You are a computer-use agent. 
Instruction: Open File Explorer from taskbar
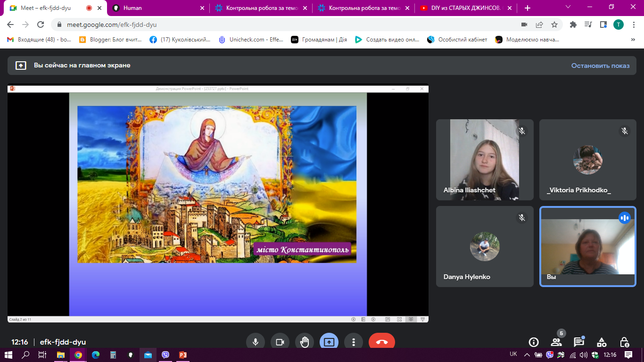coord(60,355)
